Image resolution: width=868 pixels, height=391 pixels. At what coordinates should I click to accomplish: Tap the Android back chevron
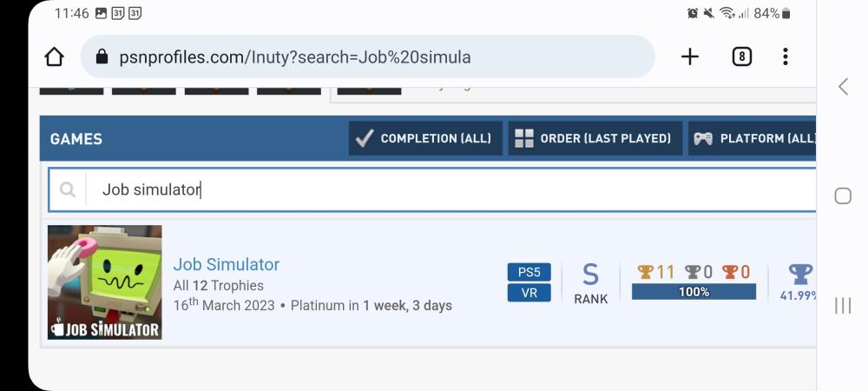coord(843,86)
